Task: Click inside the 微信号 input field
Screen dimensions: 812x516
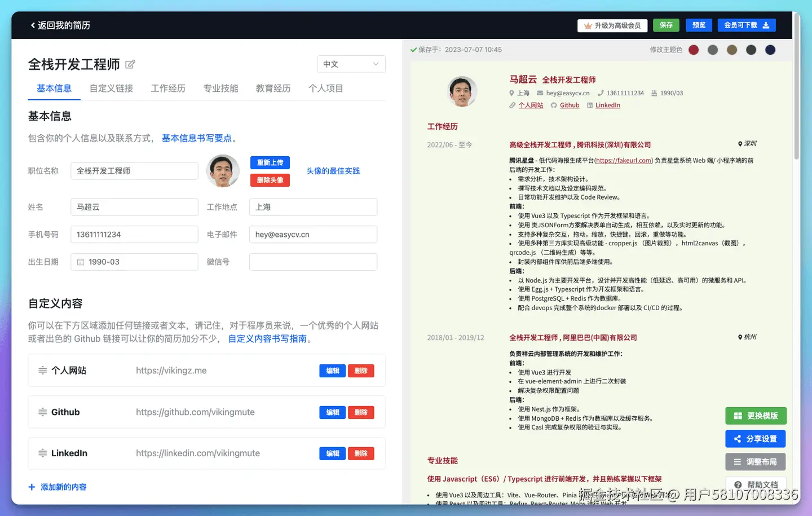Action: [x=313, y=262]
